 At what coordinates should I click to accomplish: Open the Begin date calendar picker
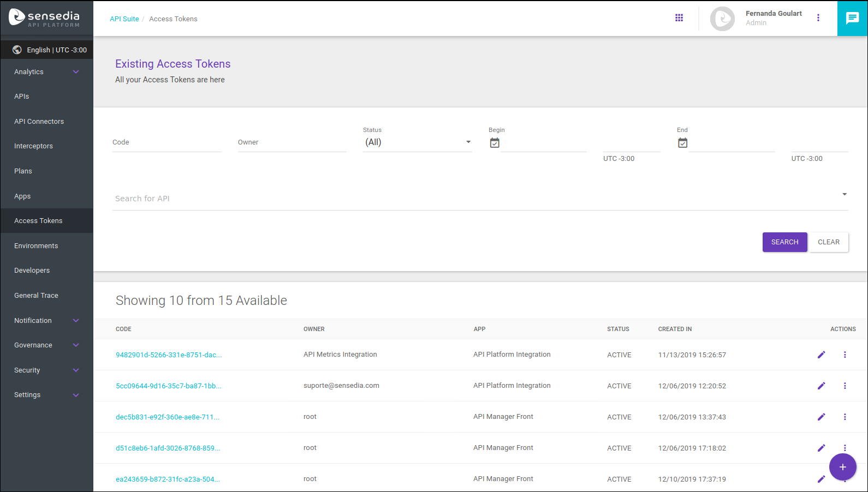point(495,143)
